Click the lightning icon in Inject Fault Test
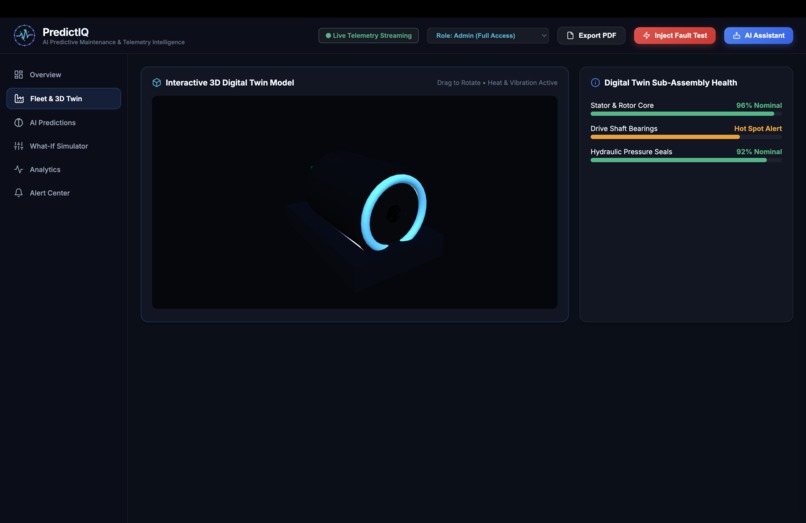The width and height of the screenshot is (806, 523). point(647,35)
